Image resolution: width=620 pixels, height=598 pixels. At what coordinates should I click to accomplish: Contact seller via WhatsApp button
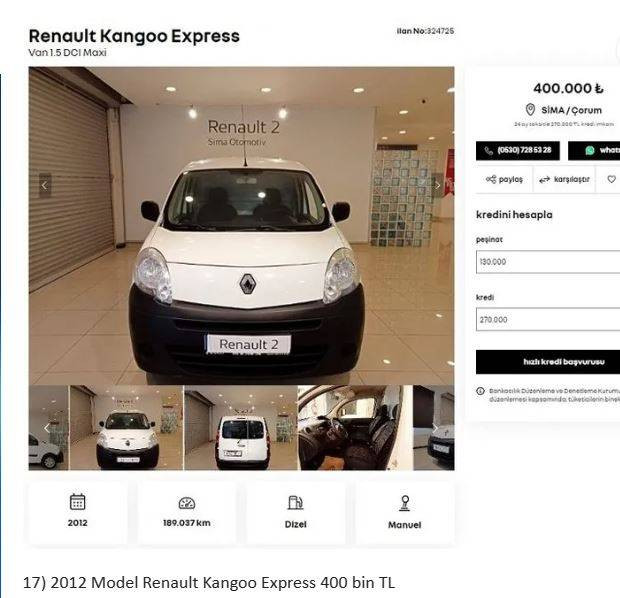(x=594, y=151)
